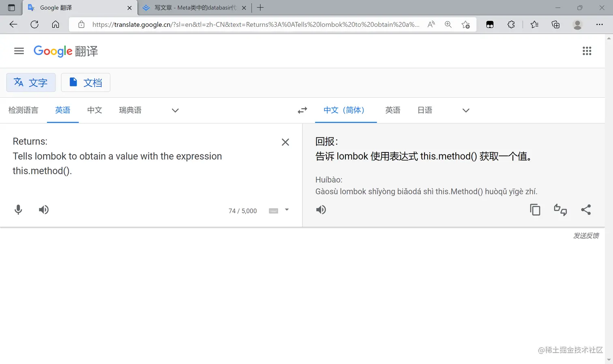Click the Google 翻译 logo
The width and height of the screenshot is (613, 364).
click(66, 51)
